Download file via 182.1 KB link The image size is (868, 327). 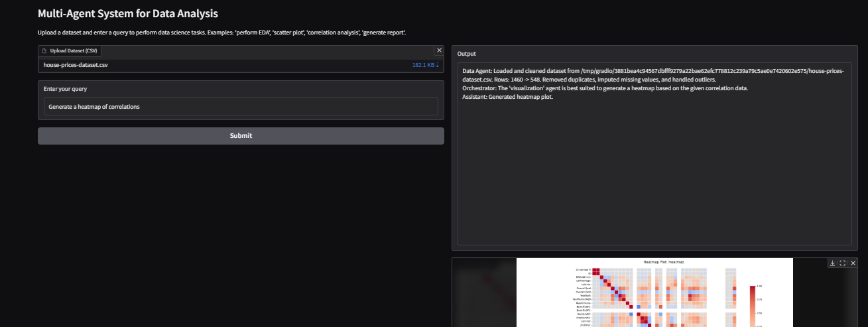[x=425, y=65]
